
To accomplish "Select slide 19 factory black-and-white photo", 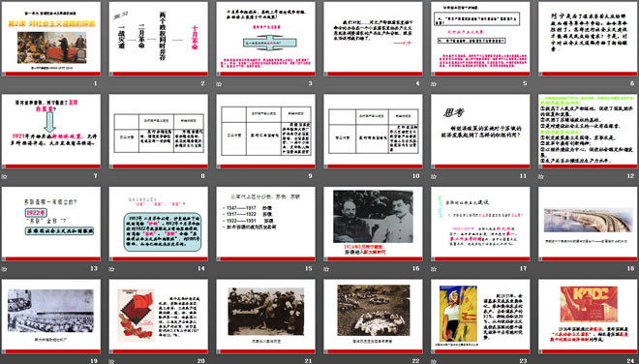I will (51, 317).
